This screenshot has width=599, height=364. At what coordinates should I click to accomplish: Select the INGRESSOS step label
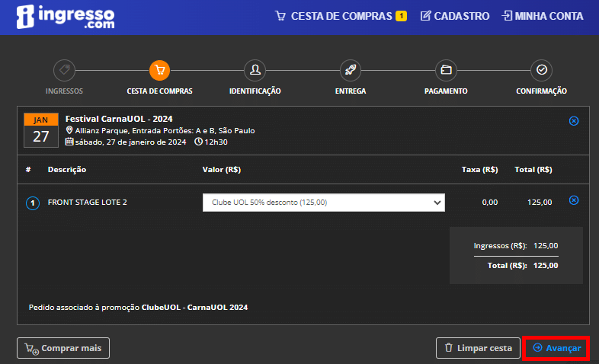[x=64, y=91]
